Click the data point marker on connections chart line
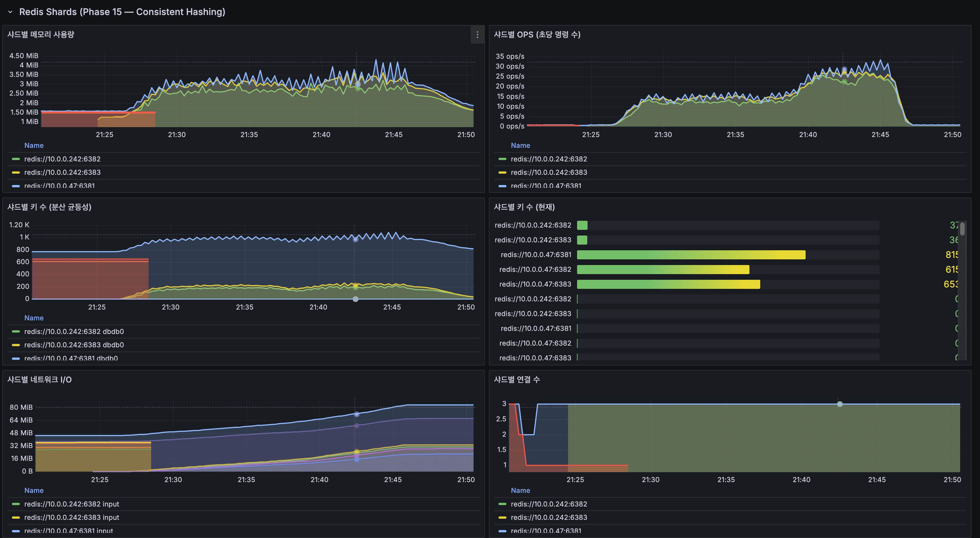This screenshot has width=980, height=538. point(840,404)
